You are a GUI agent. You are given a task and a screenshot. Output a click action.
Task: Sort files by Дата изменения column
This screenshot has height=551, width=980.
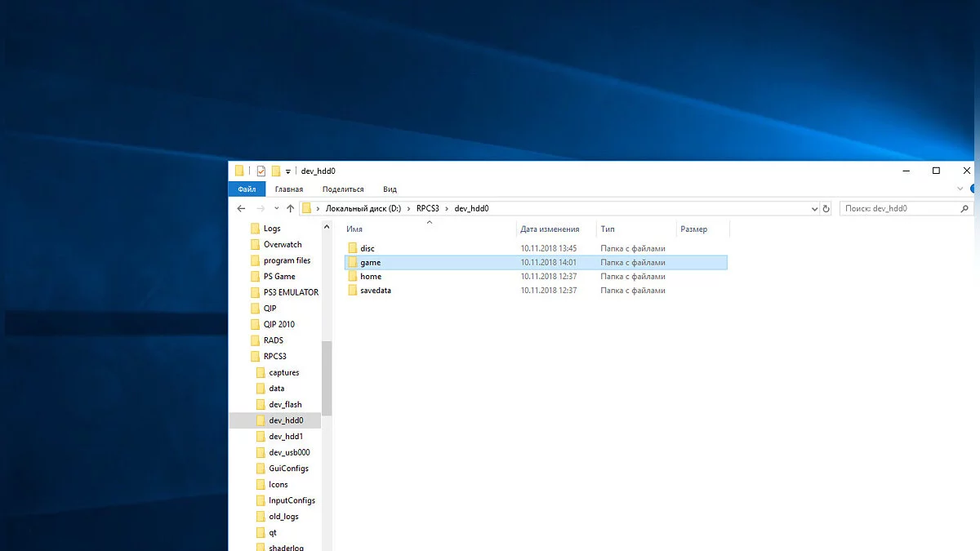pos(550,229)
